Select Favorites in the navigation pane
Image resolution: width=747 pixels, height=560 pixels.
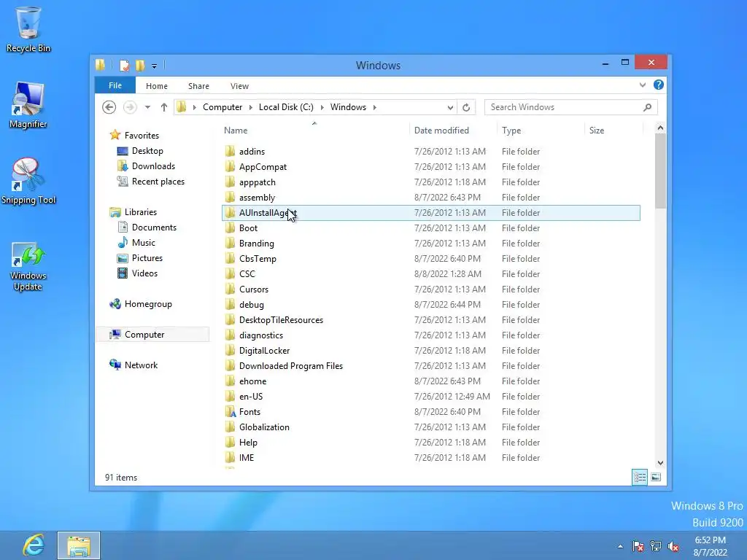pos(142,135)
